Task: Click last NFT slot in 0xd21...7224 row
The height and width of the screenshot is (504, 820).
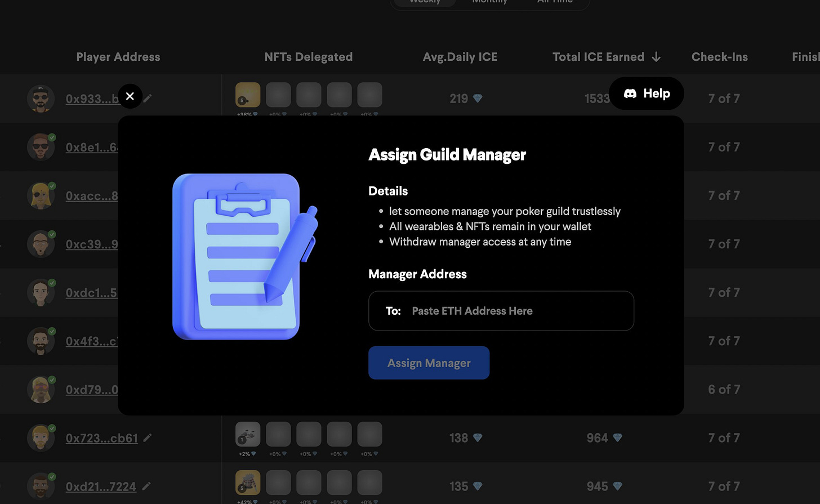Action: 370,483
